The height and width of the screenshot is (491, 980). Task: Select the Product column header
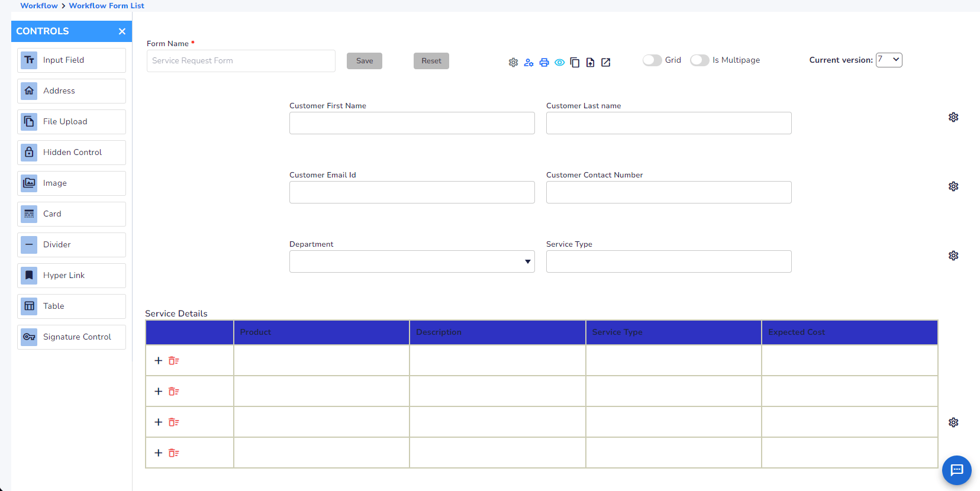322,332
